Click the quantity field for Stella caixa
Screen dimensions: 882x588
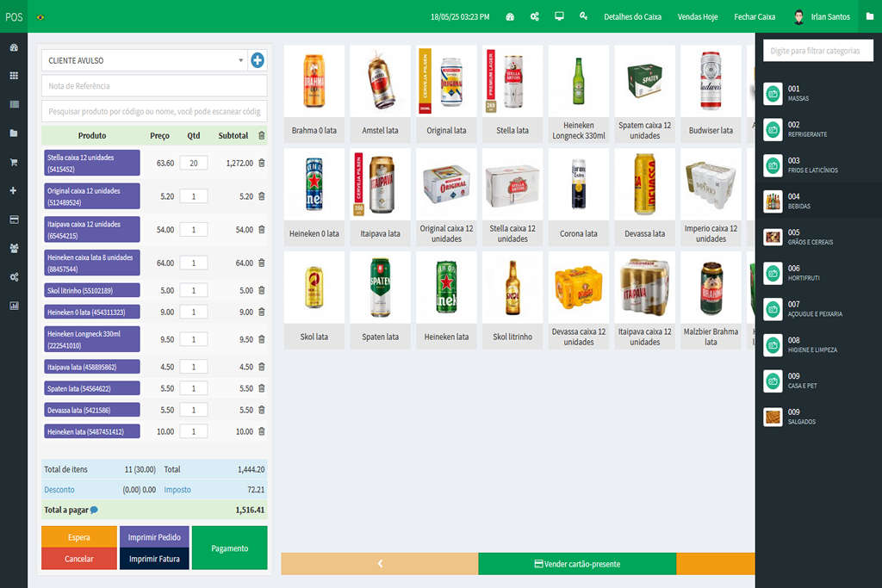coord(193,163)
